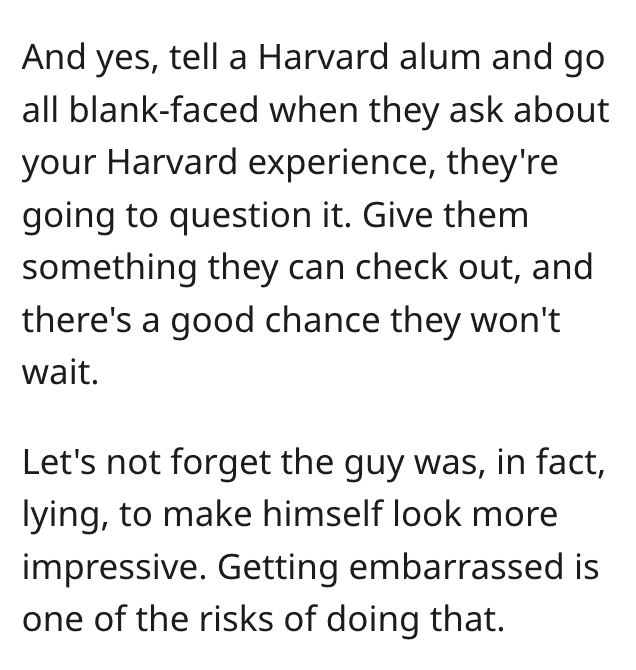This screenshot has height=670, width=636.
Task: Click the word "embarrassed"
Action: pyautogui.click(x=456, y=566)
